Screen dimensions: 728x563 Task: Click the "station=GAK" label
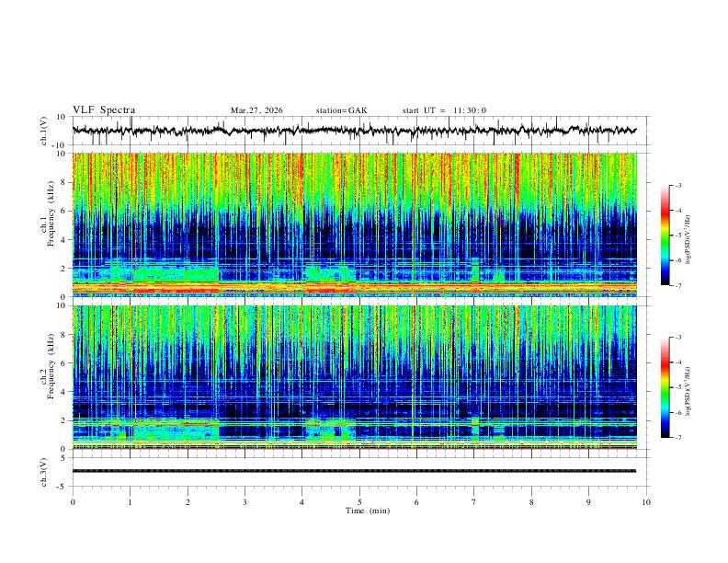click(x=341, y=110)
